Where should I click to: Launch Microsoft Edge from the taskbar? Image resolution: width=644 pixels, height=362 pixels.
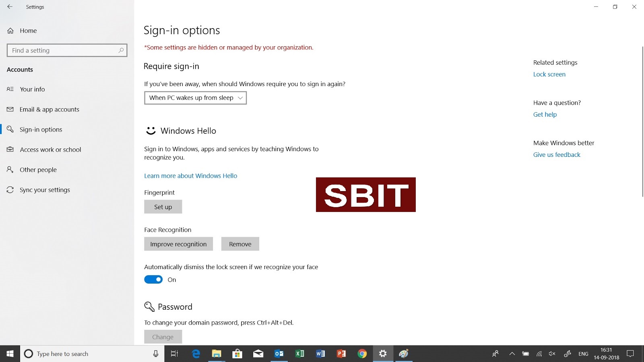tap(196, 354)
